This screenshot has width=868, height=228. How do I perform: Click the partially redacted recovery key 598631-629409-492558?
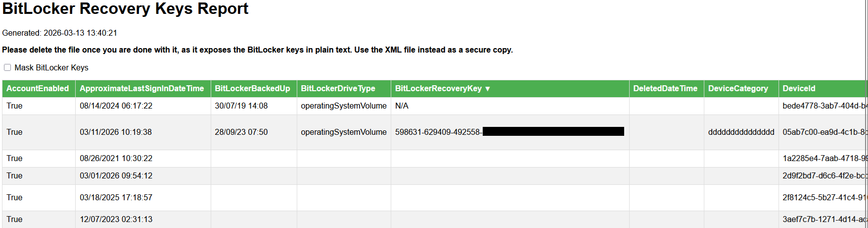coord(438,132)
